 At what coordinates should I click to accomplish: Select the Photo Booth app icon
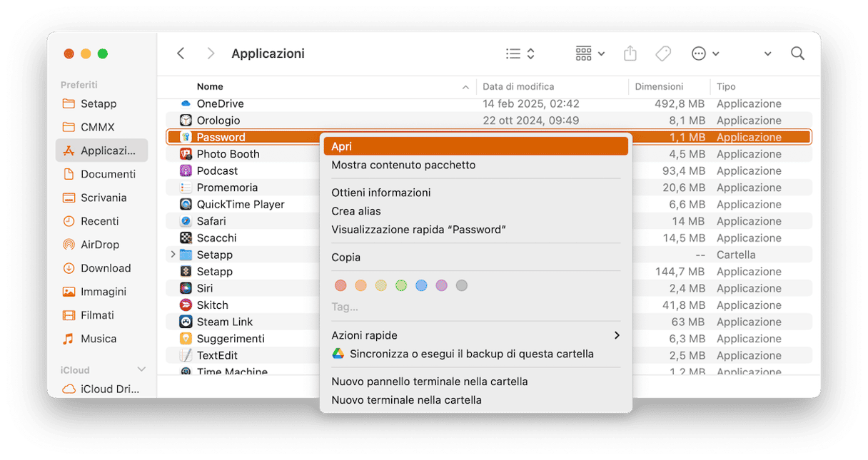click(x=186, y=154)
